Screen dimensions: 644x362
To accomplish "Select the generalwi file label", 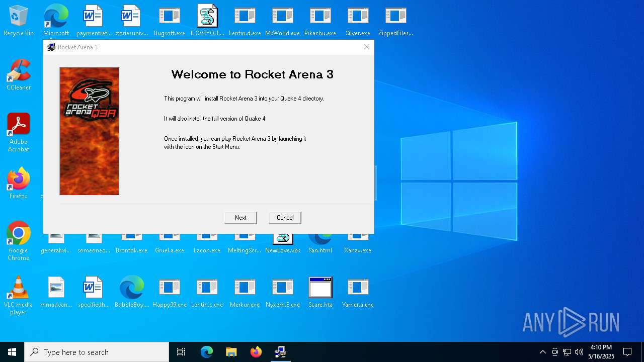I will (56, 250).
